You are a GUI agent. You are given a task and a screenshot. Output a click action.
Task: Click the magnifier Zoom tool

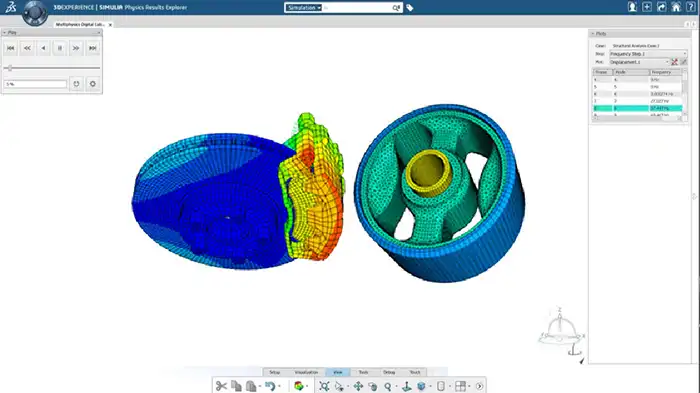[388, 386]
